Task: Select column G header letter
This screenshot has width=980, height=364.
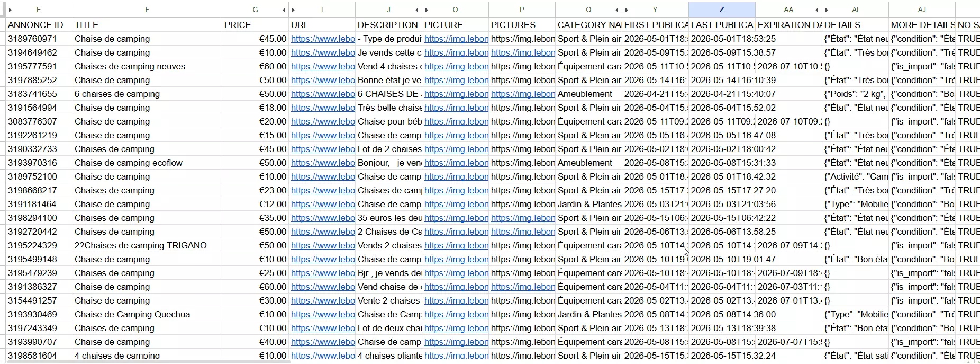Action: click(x=256, y=10)
